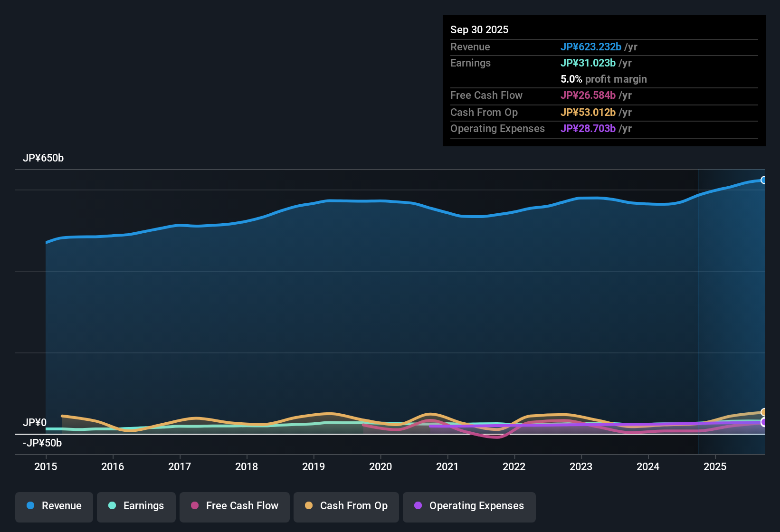
Task: Click the JP¥31.023b Earnings value
Action: [588, 63]
